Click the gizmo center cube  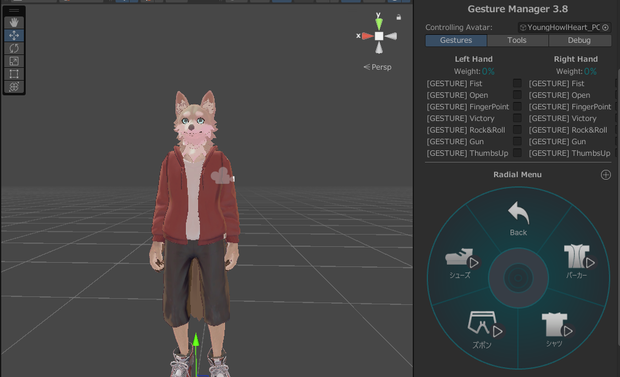[379, 36]
